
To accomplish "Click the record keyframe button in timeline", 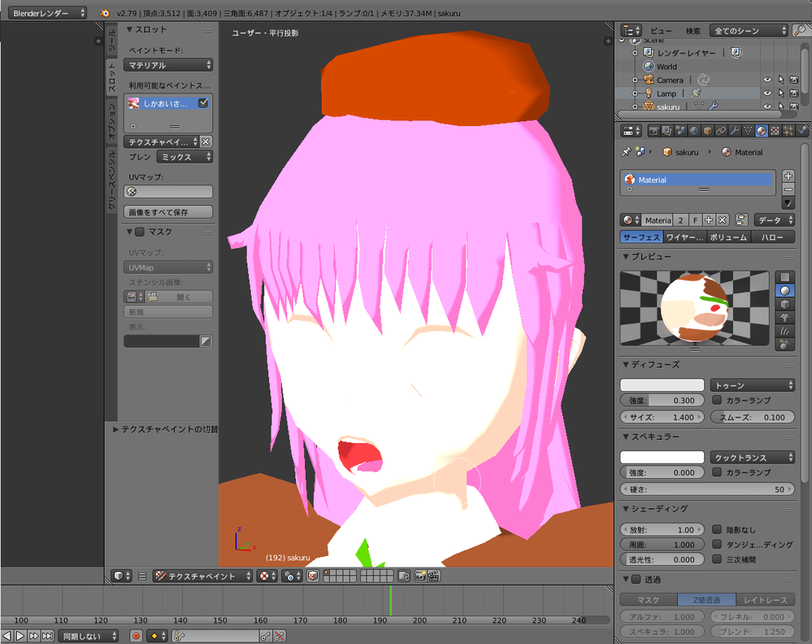I will click(x=137, y=636).
